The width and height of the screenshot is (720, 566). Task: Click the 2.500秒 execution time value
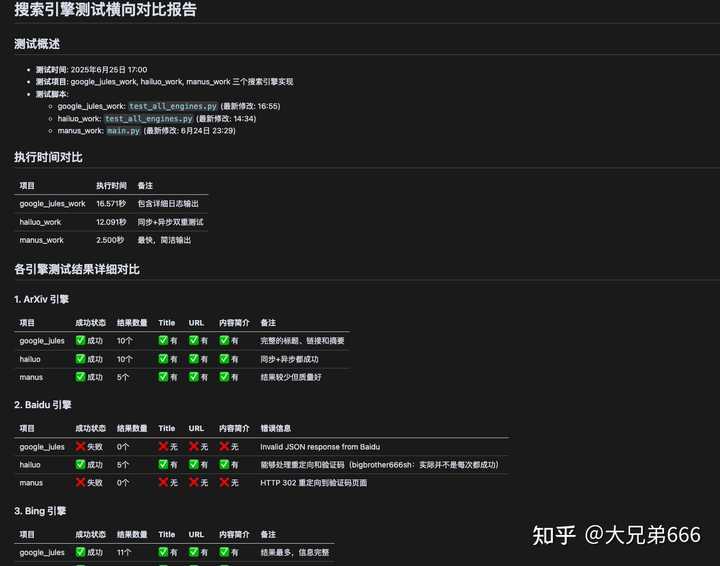tap(110, 240)
